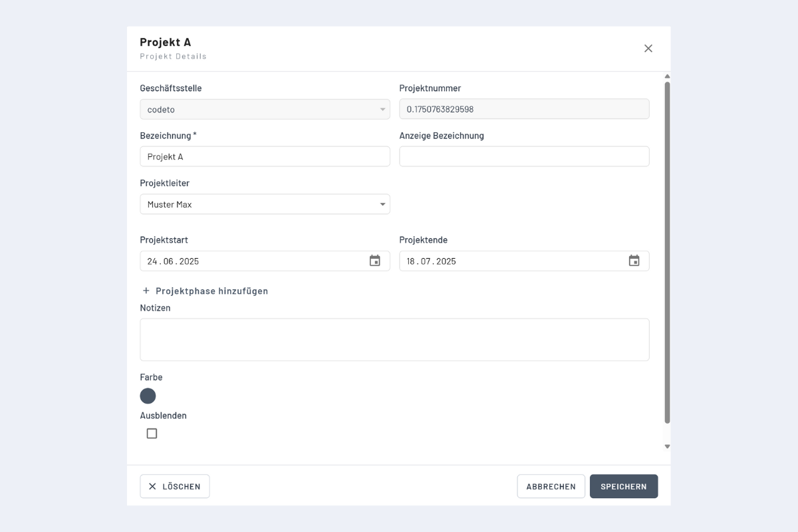Click the scrollbar down arrow
Viewport: 798px width, 532px height.
tap(667, 447)
